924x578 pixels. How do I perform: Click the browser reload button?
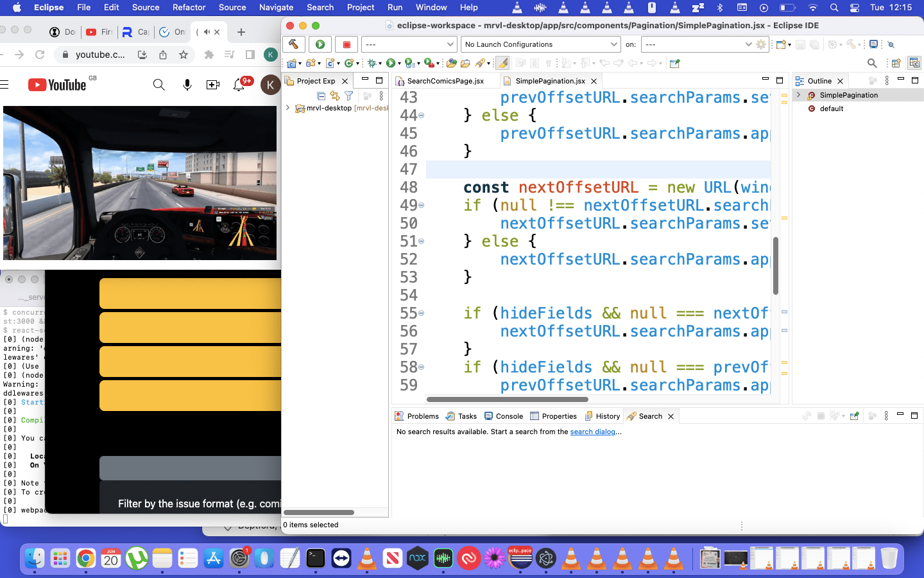click(x=40, y=55)
